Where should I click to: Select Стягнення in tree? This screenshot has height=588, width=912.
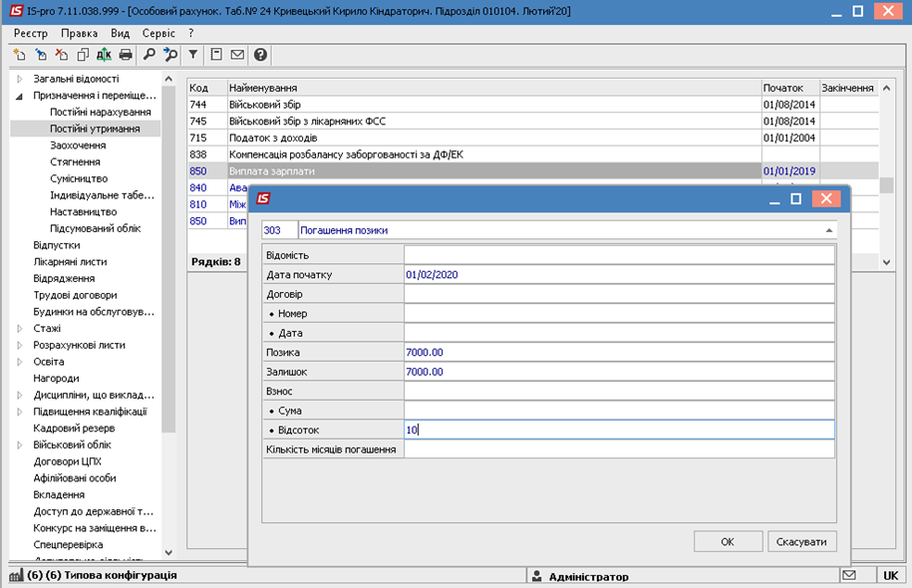pos(75,161)
